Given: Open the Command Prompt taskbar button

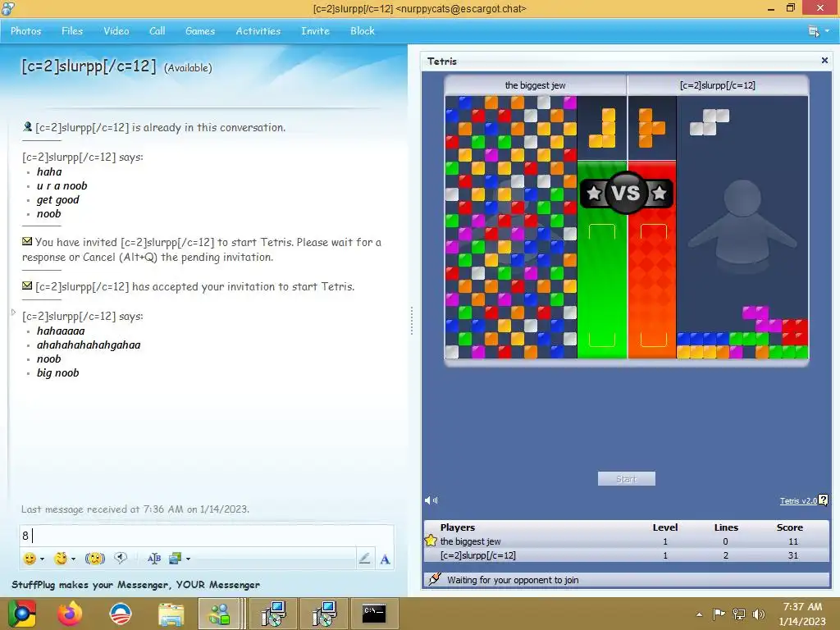Looking at the screenshot, I should [373, 614].
